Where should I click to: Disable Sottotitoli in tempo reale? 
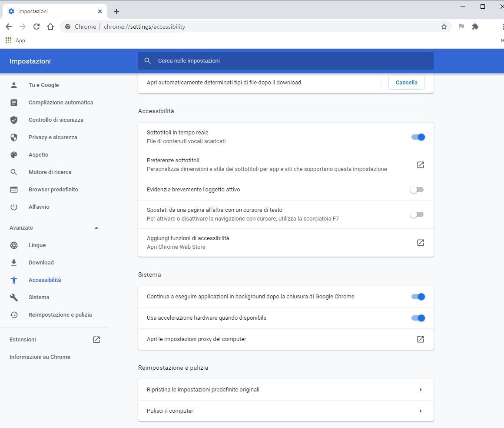tap(417, 137)
